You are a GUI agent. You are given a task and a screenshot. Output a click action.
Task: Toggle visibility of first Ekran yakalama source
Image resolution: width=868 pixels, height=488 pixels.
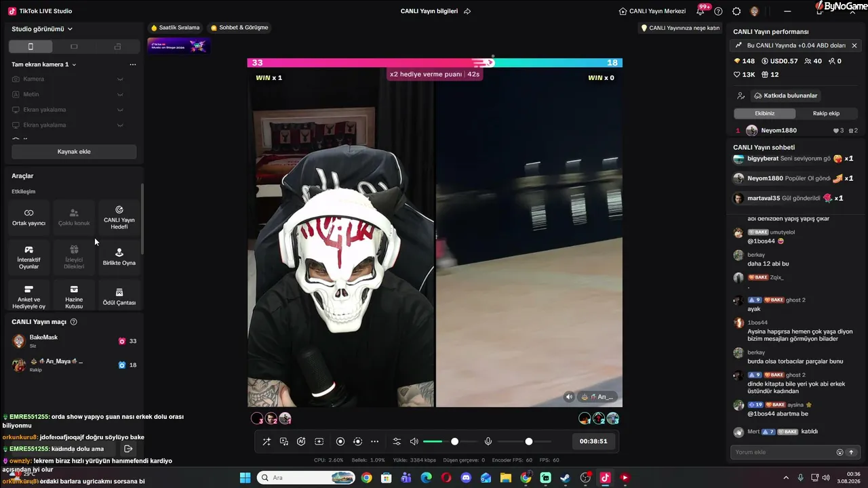coord(120,110)
